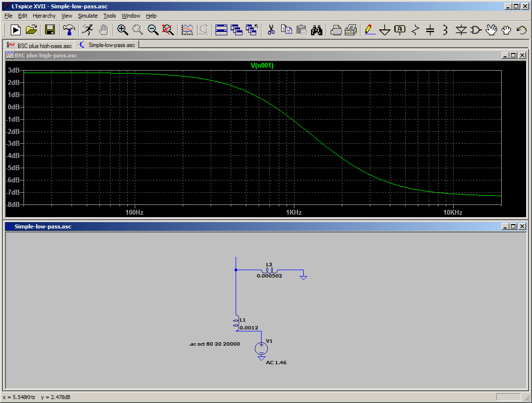Copy using the duplicate pages icon
This screenshot has height=403, width=532.
[x=287, y=30]
